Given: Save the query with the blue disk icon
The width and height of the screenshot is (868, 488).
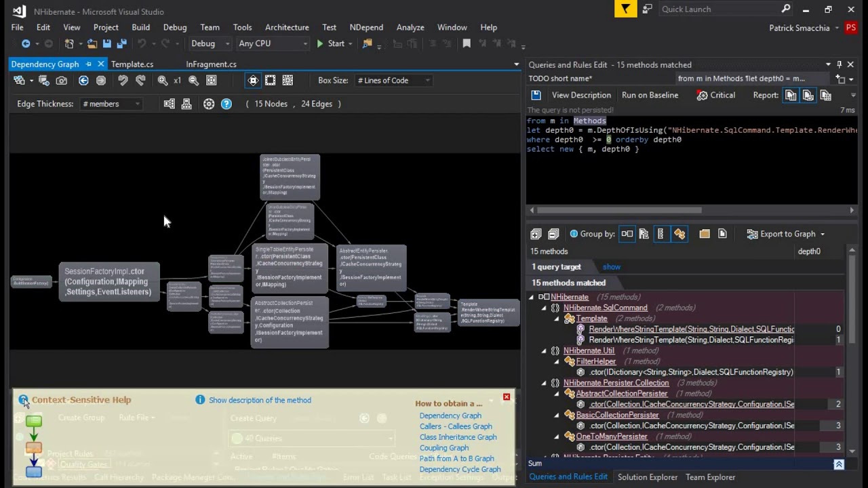Looking at the screenshot, I should tap(536, 95).
